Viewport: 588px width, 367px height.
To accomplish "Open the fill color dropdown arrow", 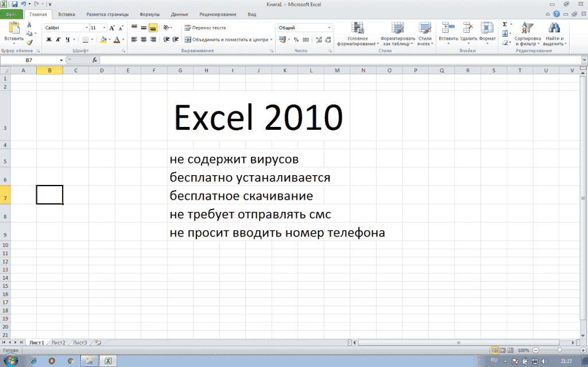I will pyautogui.click(x=110, y=40).
